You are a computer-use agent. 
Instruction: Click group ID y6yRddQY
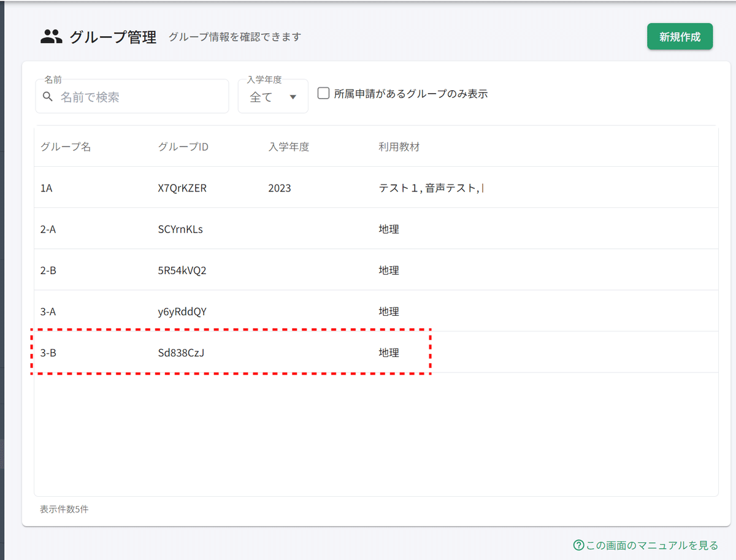[x=182, y=312]
